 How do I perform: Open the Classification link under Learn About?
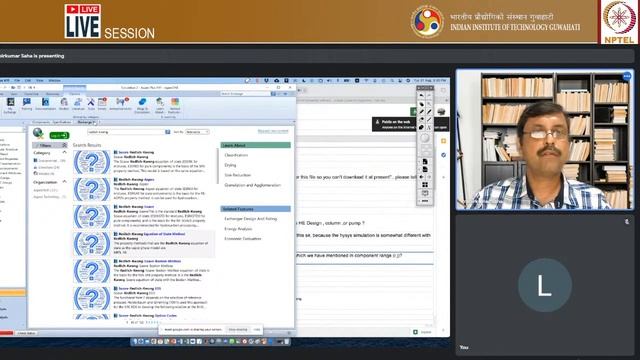click(236, 155)
